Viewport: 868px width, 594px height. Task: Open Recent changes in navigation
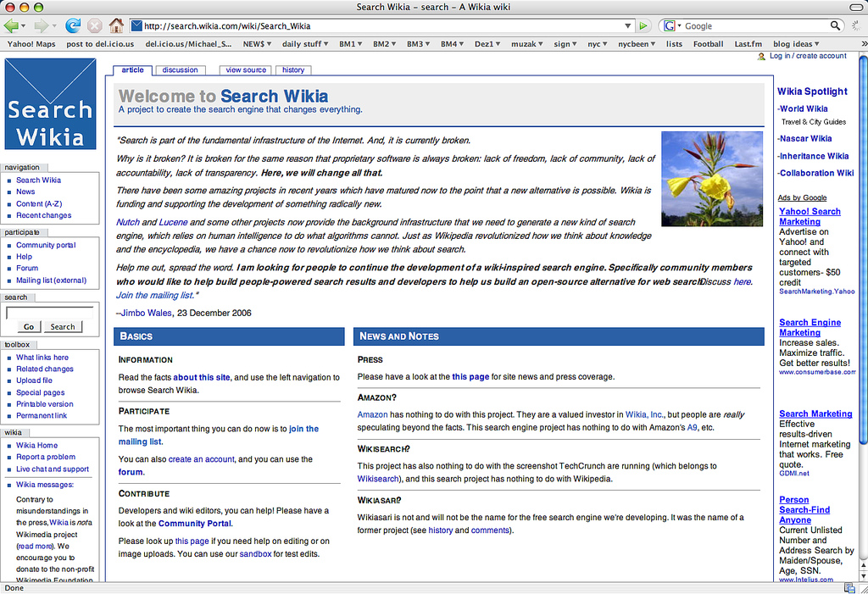click(x=44, y=215)
